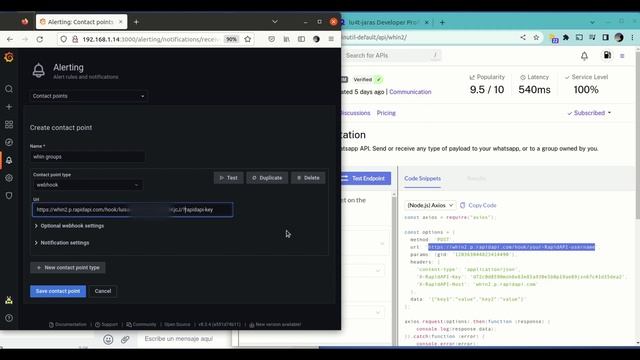This screenshot has height=360, width=640.
Task: Open Firefox sidebar toggle icon
Action: point(301,39)
